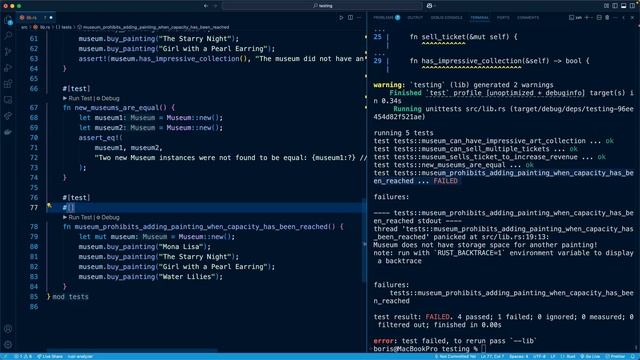Click the lightbulb code action on line 77
This screenshot has width=640, height=360.
click(49, 206)
